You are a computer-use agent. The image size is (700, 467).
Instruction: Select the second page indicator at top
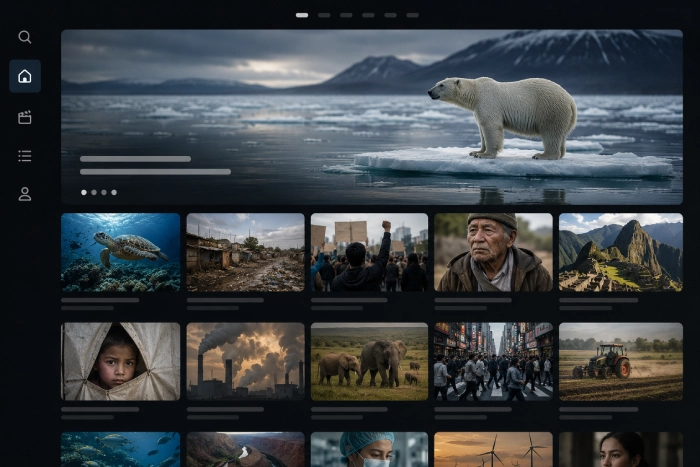click(x=324, y=15)
